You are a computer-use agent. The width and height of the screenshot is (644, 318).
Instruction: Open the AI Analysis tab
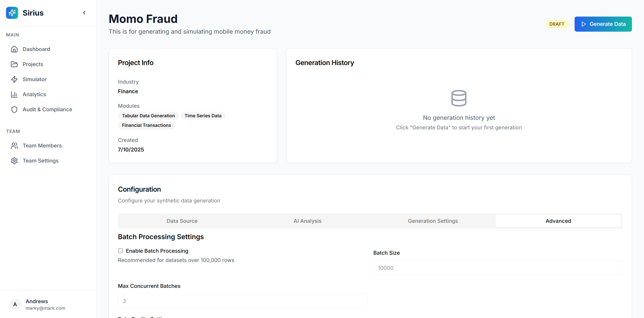[x=307, y=221]
